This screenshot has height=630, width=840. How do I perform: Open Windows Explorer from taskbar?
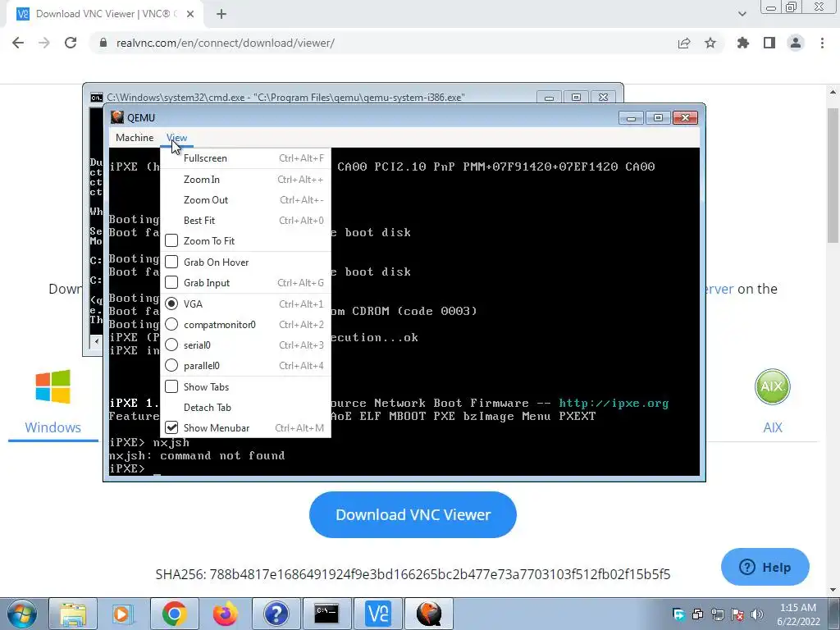73,614
